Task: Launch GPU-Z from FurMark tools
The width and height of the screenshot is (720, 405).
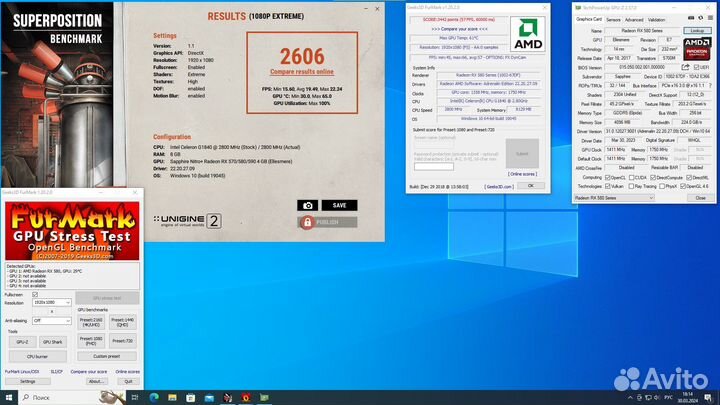Action: (x=22, y=342)
